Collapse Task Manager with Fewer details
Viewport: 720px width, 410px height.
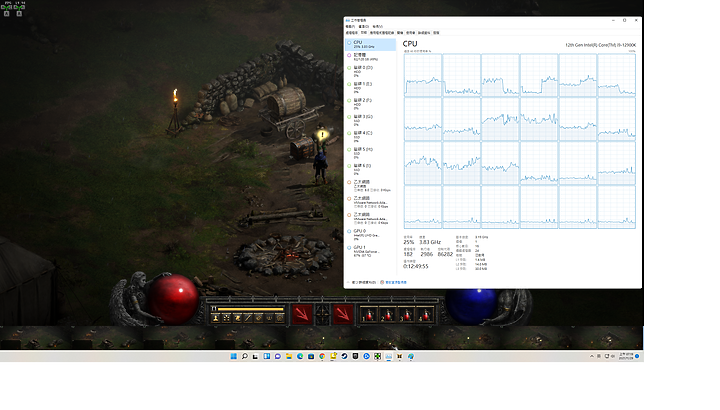[x=361, y=282]
